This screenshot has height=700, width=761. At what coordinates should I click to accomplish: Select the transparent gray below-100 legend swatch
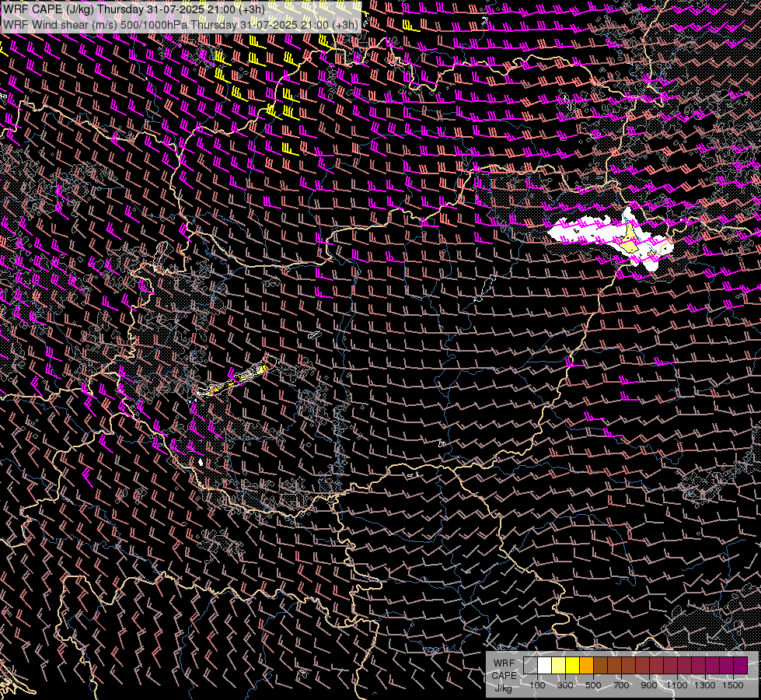[x=530, y=666]
